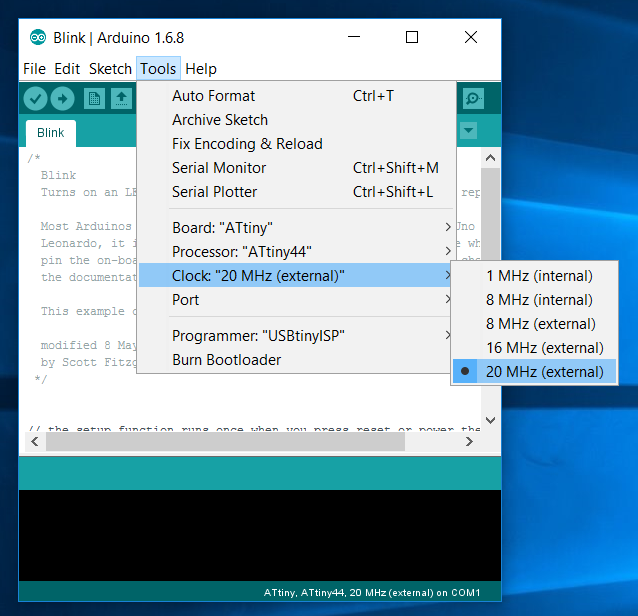The image size is (638, 616).
Task: Select 16 MHz (external) clock
Action: 534,348
